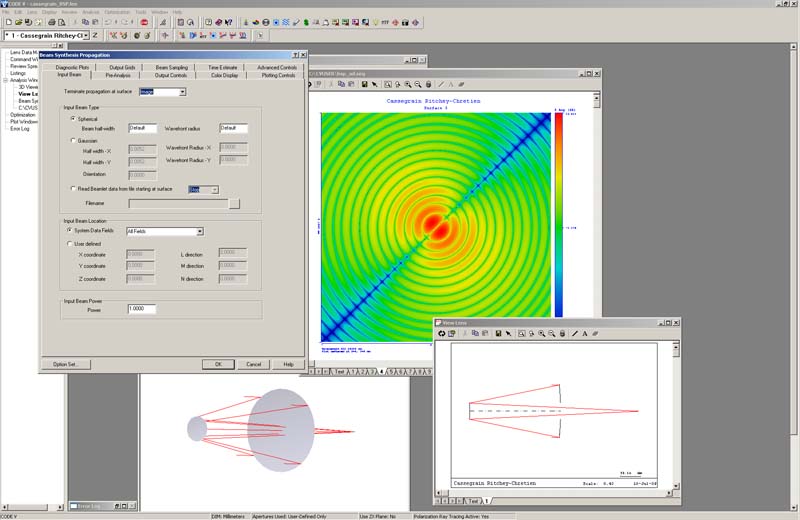
Task: Open the Color Display tab
Action: tap(224, 75)
